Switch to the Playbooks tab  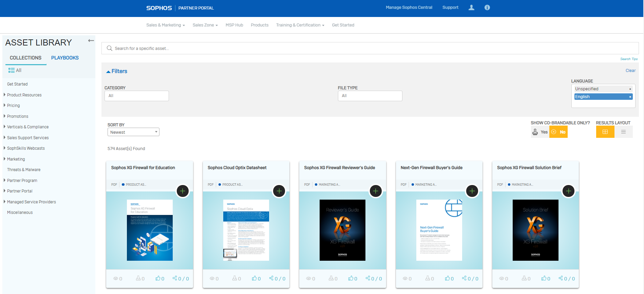pyautogui.click(x=65, y=58)
